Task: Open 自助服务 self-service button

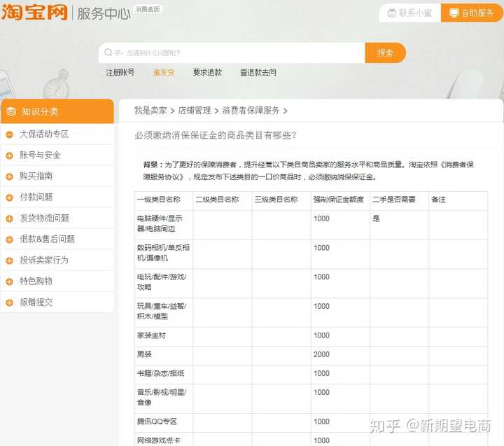Action: tap(472, 13)
